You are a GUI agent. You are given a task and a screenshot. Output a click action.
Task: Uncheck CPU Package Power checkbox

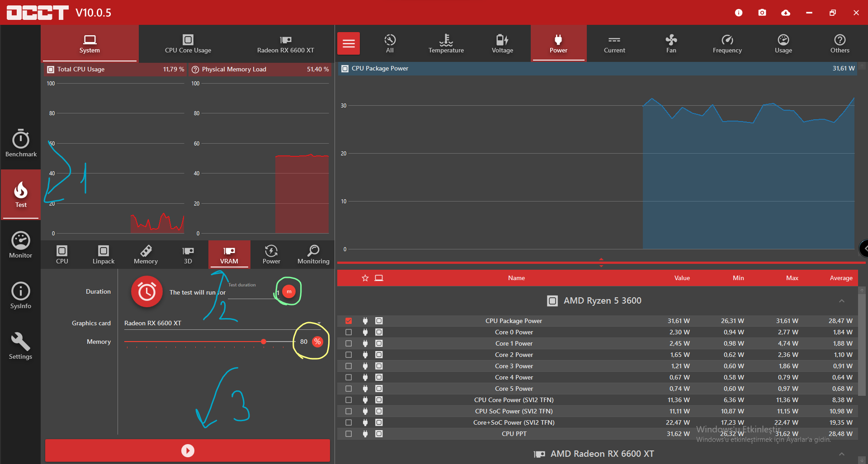click(349, 321)
